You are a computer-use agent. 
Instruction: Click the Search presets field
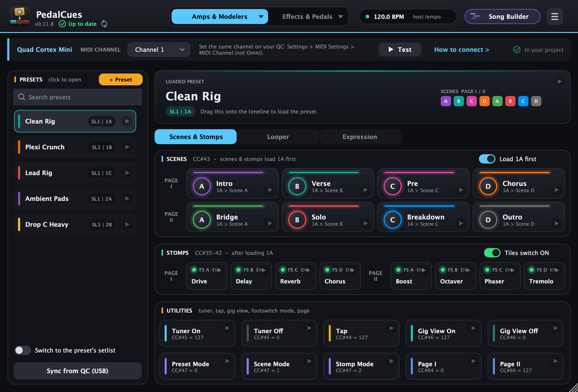(77, 97)
